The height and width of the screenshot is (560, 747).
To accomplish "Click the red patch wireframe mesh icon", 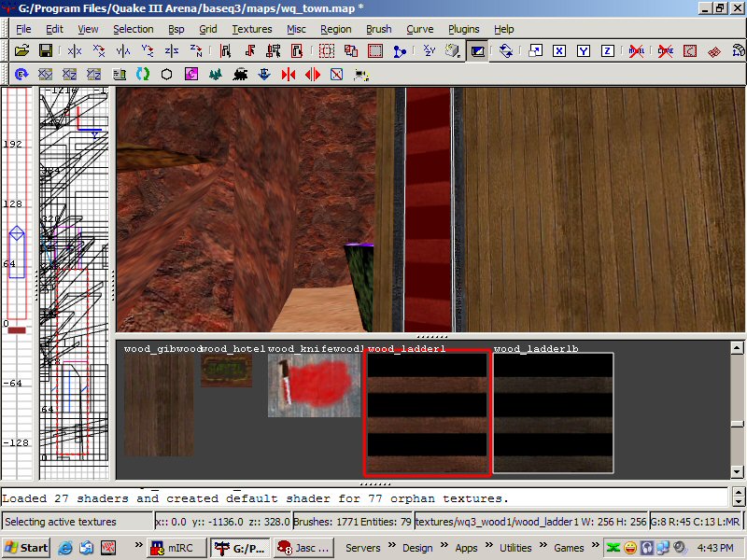I will point(714,50).
